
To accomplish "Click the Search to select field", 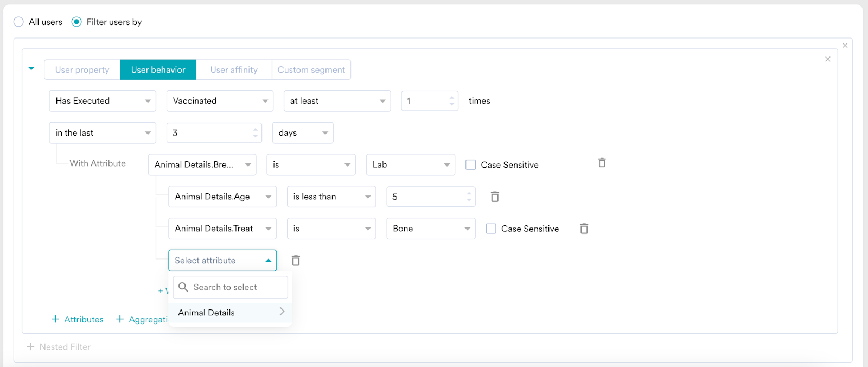I will click(236, 287).
